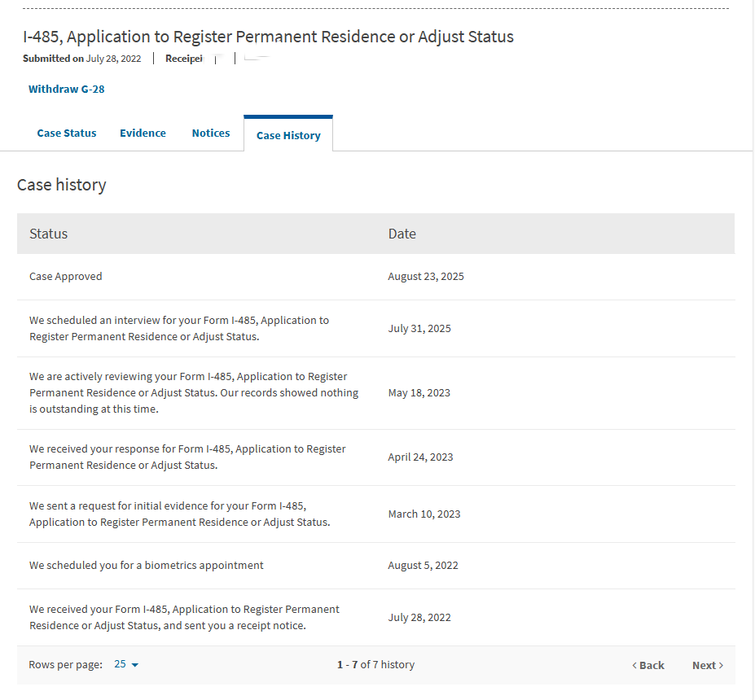Click the 1 - 7 of 7 history text
The height and width of the screenshot is (700, 755).
click(375, 664)
